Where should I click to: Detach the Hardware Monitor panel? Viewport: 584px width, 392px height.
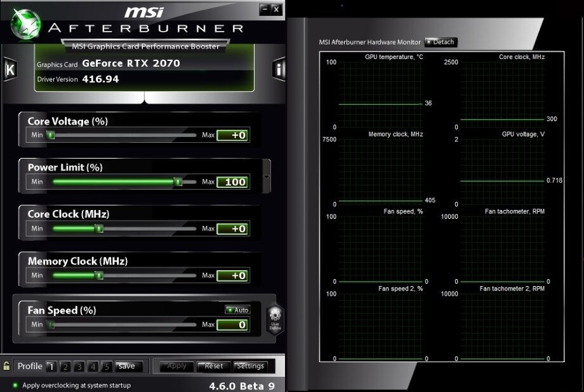(x=441, y=42)
